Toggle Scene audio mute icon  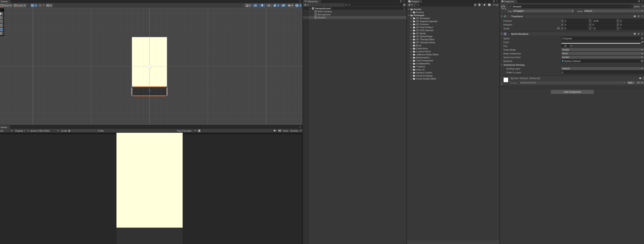coord(269,5)
